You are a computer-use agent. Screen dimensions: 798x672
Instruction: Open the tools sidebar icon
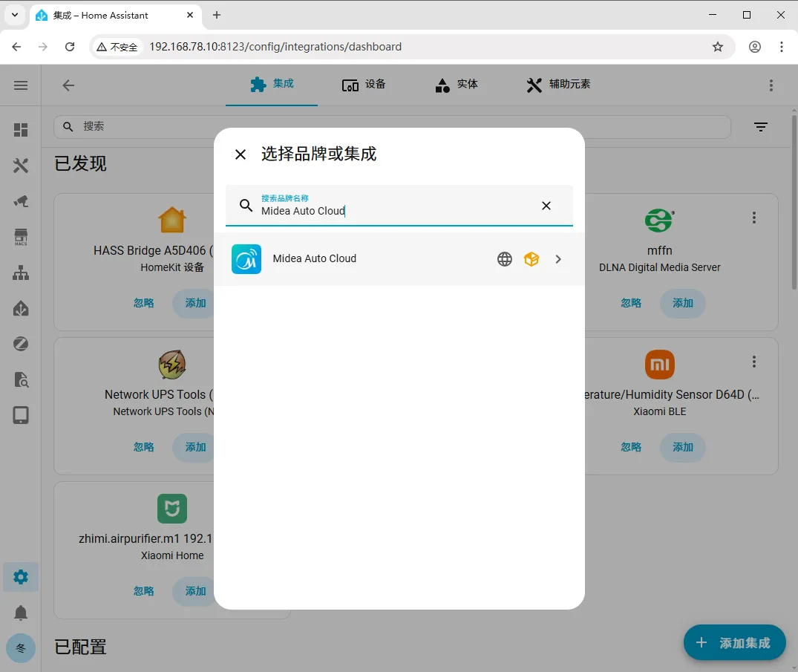(x=21, y=166)
